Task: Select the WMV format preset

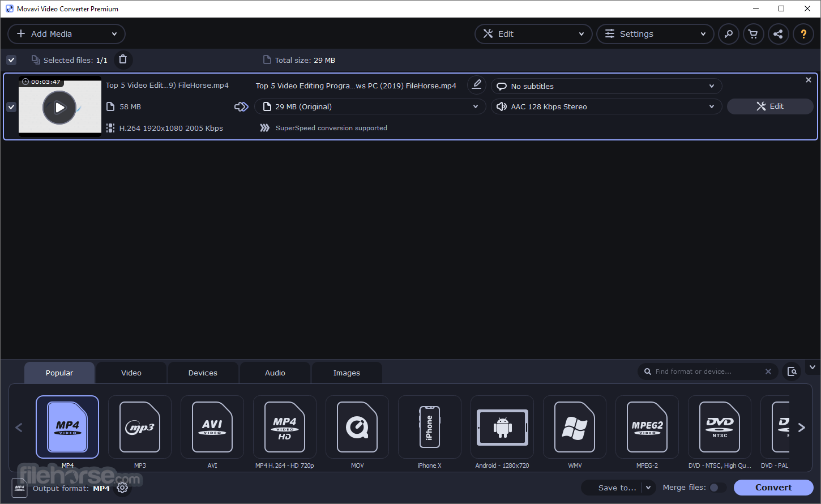Action: [574, 427]
